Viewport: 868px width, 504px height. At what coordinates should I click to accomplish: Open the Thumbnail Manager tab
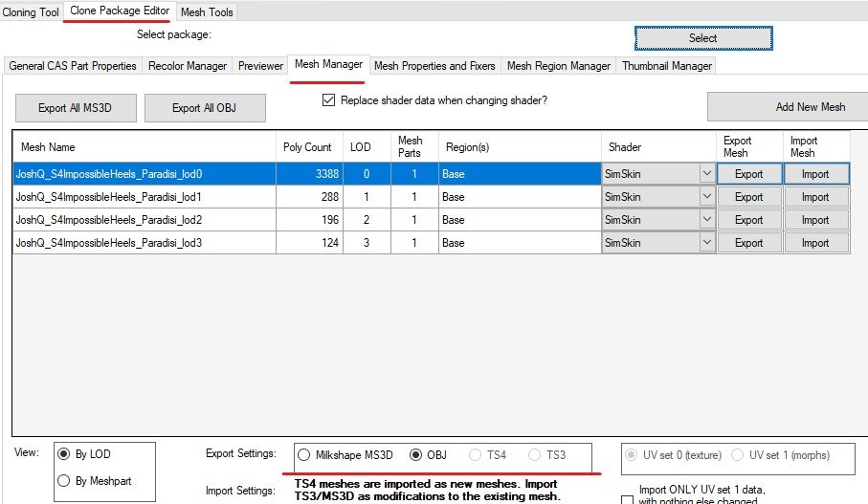(x=666, y=66)
